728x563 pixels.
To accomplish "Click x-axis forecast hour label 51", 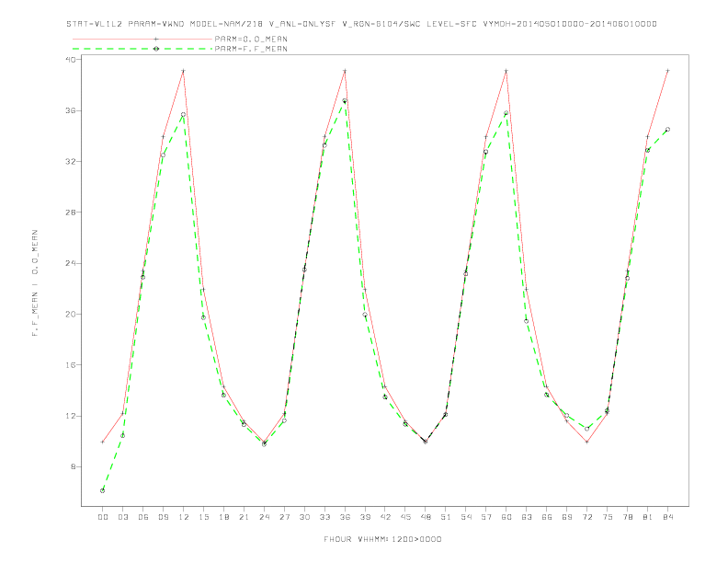I will click(446, 517).
